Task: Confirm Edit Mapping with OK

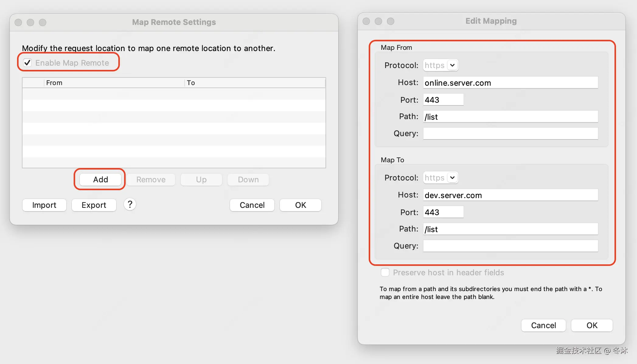Action: [x=592, y=325]
